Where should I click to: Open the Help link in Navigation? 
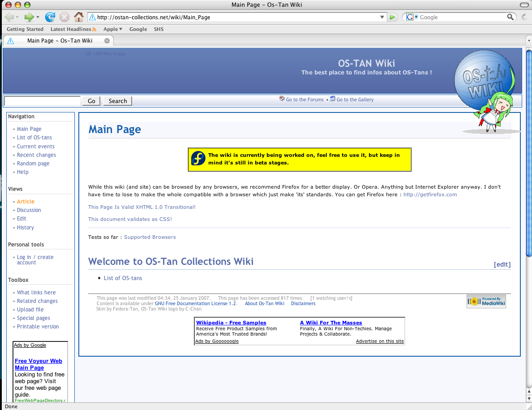pyautogui.click(x=23, y=172)
